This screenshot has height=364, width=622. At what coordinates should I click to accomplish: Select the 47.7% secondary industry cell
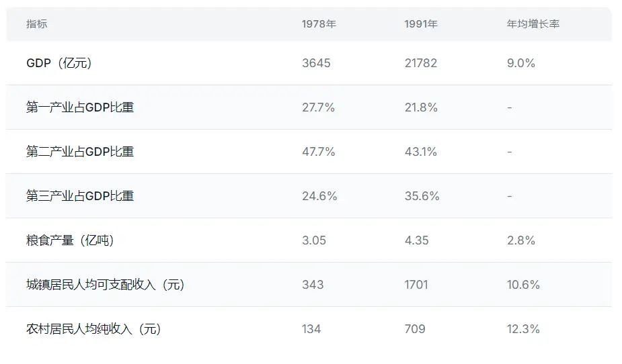pos(318,152)
